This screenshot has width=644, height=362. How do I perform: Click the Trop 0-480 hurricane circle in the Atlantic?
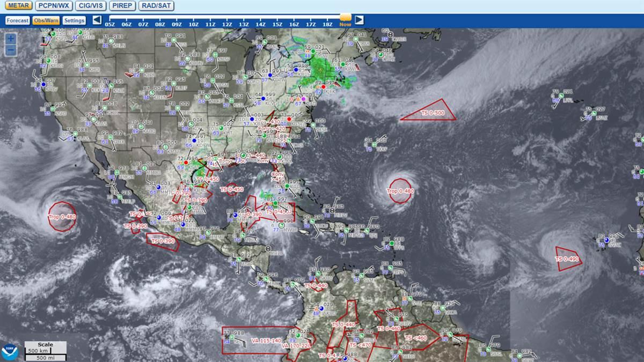(399, 190)
